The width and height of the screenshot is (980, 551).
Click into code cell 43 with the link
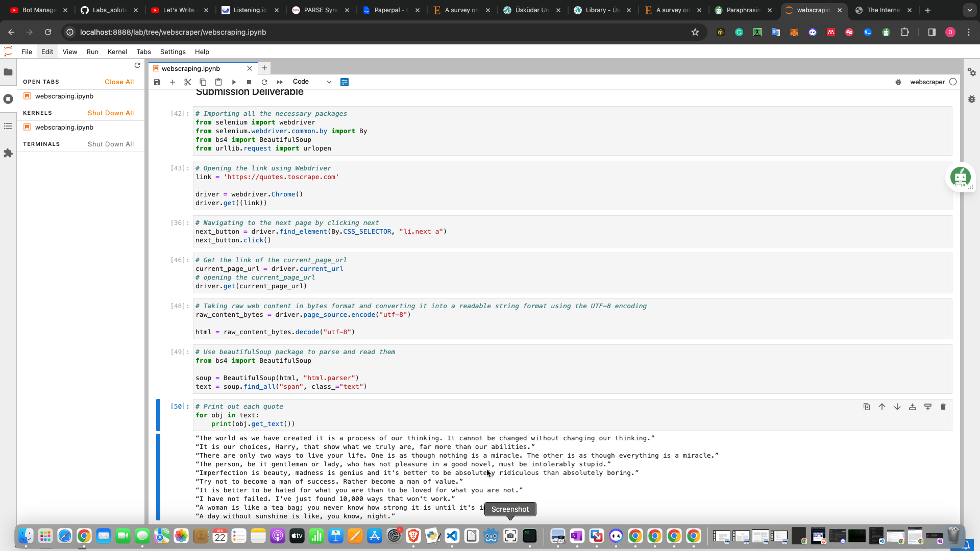coord(572,186)
